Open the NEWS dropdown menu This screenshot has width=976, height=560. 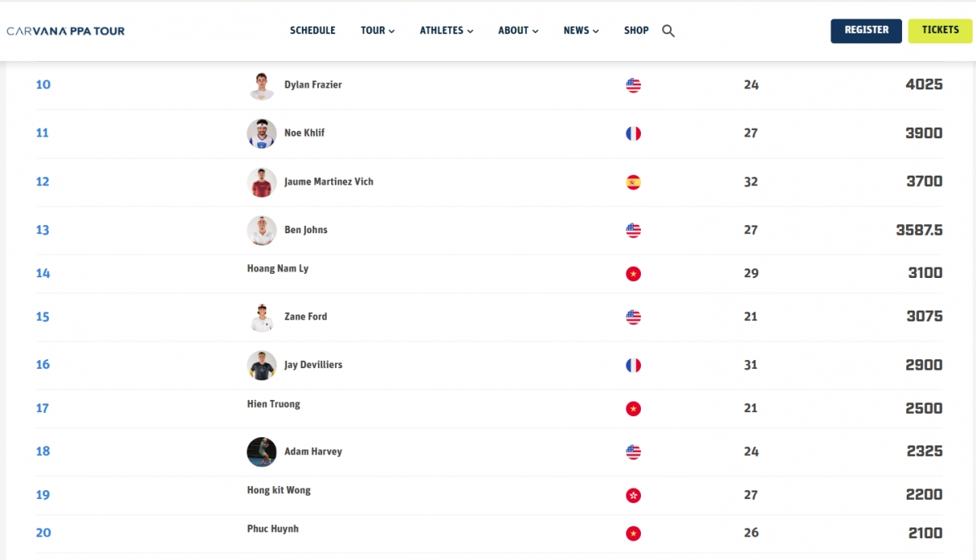coord(581,31)
